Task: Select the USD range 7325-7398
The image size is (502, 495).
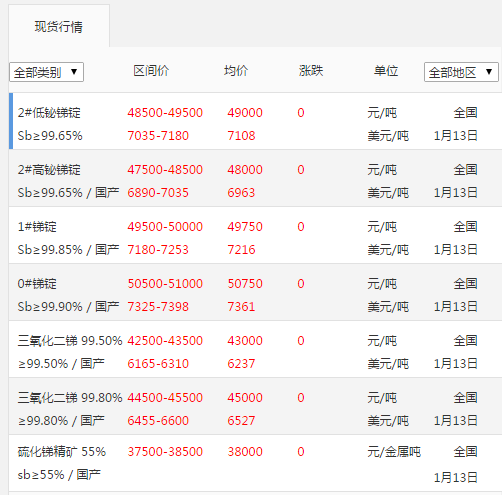Action: point(158,307)
